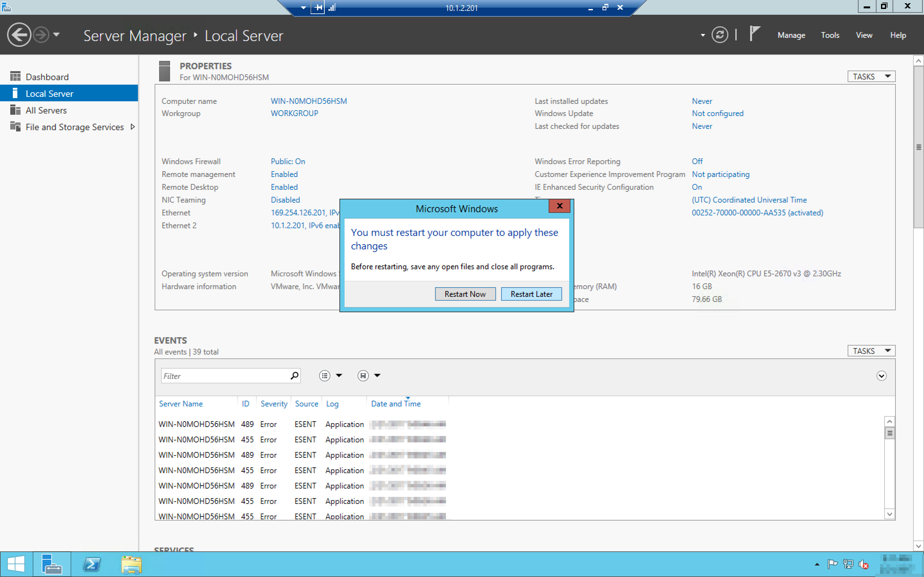The height and width of the screenshot is (577, 924).
Task: Click the search icon in Filter box
Action: pyautogui.click(x=294, y=376)
